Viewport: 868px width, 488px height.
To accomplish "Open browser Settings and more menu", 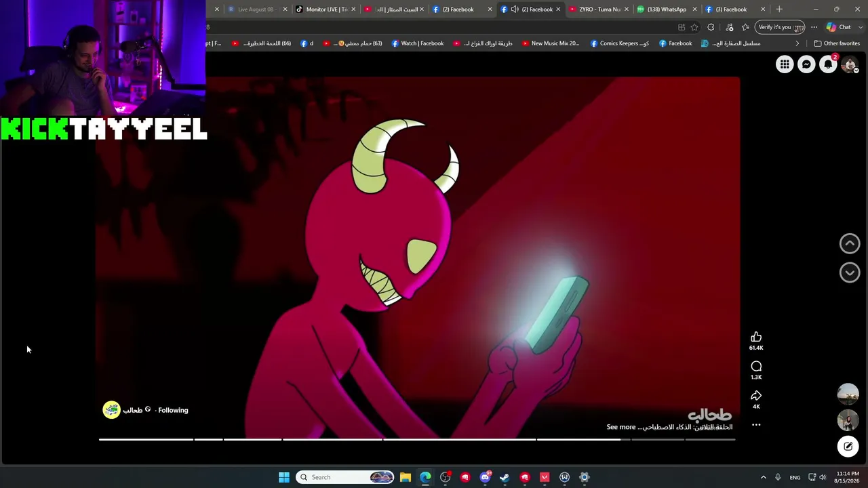I will tap(814, 27).
